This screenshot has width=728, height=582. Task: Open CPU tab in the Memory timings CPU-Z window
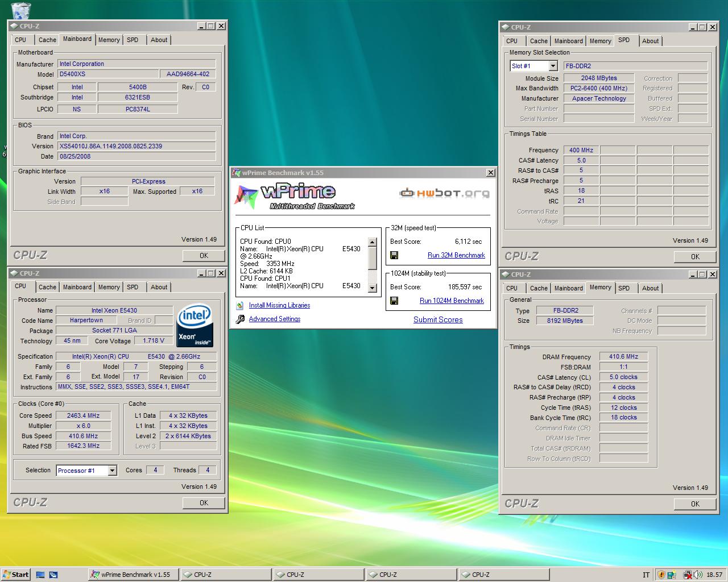tap(512, 288)
